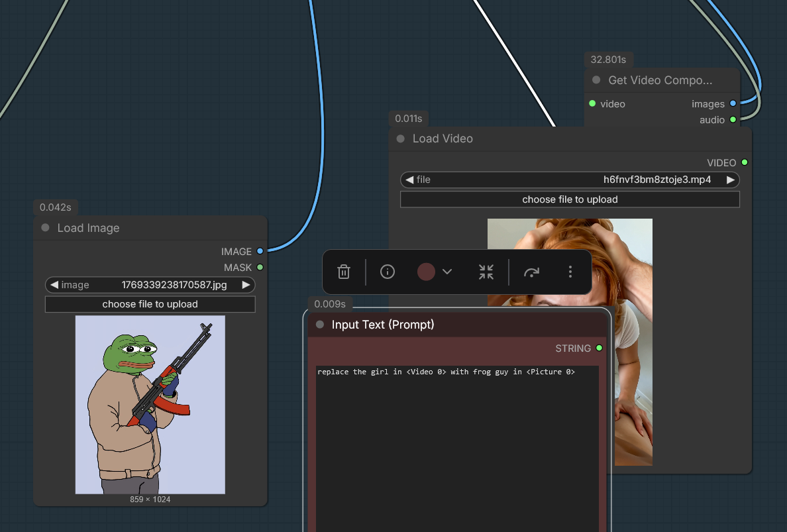Image resolution: width=787 pixels, height=532 pixels.
Task: Pick the node color swatch circle
Action: point(426,272)
